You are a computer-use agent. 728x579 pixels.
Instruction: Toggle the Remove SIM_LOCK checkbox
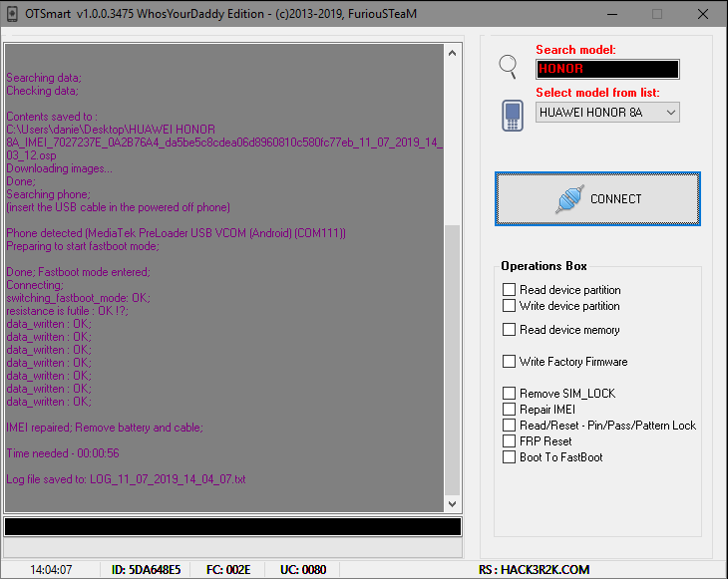point(509,393)
